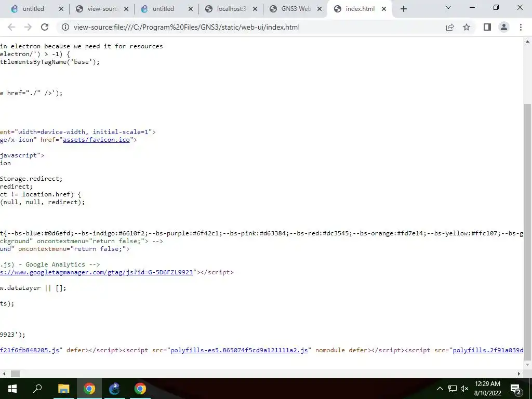Open the GNS3 taskbar icon
Viewport: 532px width, 399px height.
point(115,389)
